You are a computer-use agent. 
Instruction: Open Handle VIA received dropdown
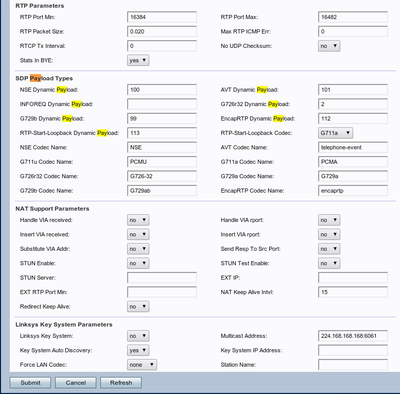[138, 220]
